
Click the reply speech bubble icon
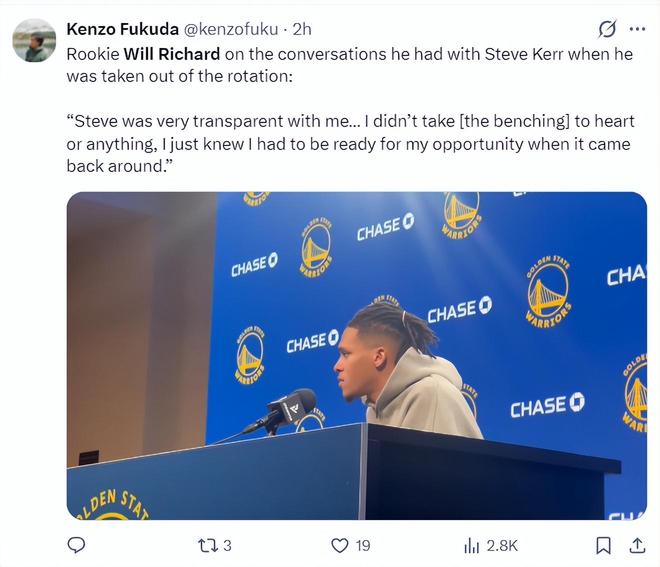(76, 545)
